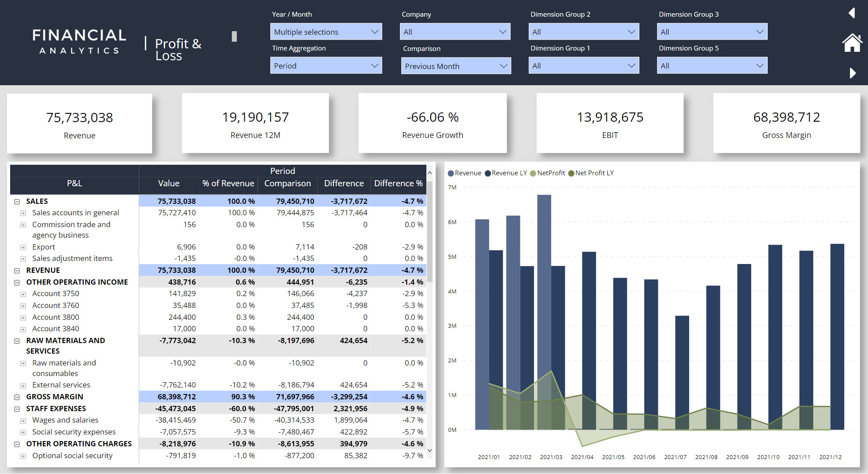Viewport: 868px width, 474px height.
Task: Sort by the Difference % column header
Action: point(398,184)
